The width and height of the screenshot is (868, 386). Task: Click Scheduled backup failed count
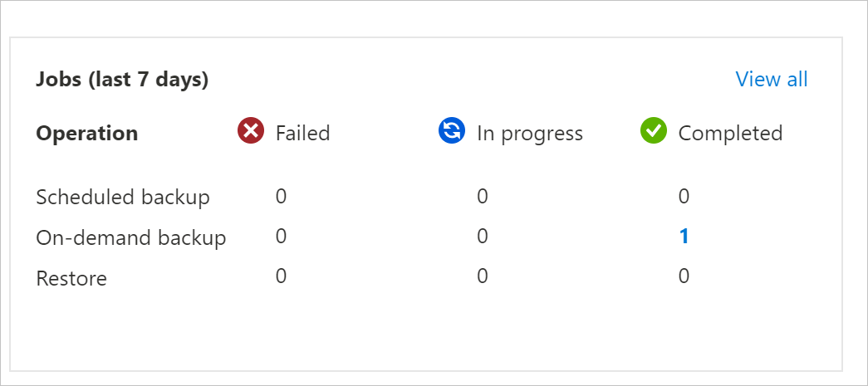coord(281,197)
